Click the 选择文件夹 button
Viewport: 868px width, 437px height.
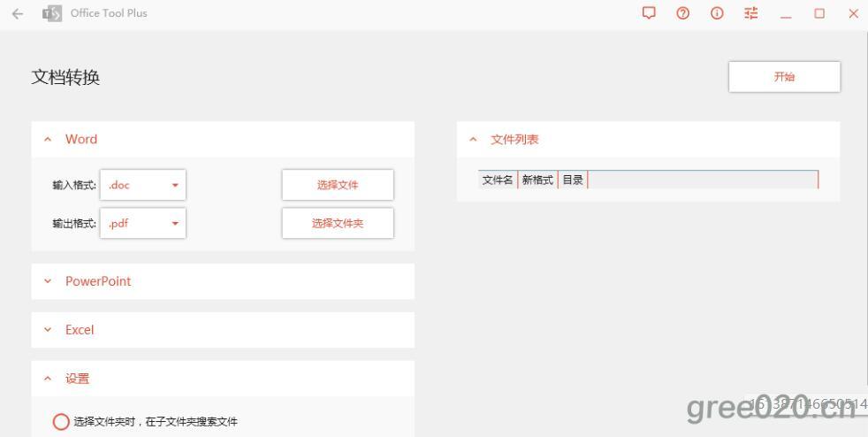pos(338,224)
